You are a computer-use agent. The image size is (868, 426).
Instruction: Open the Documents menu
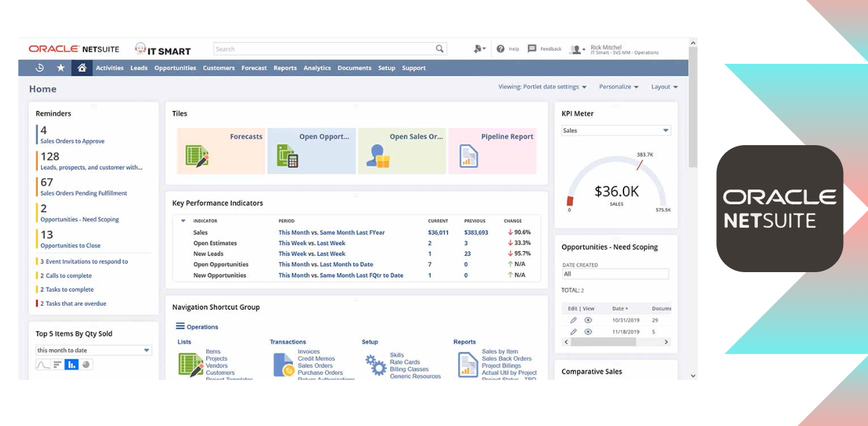[x=355, y=68]
